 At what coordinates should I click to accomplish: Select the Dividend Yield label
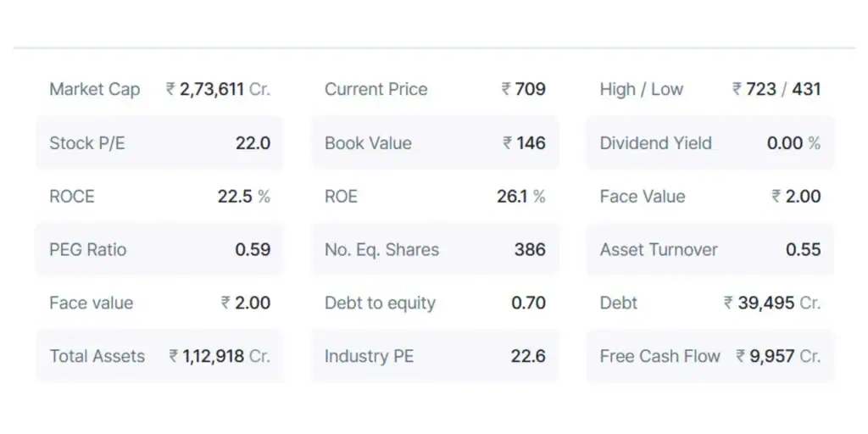656,143
